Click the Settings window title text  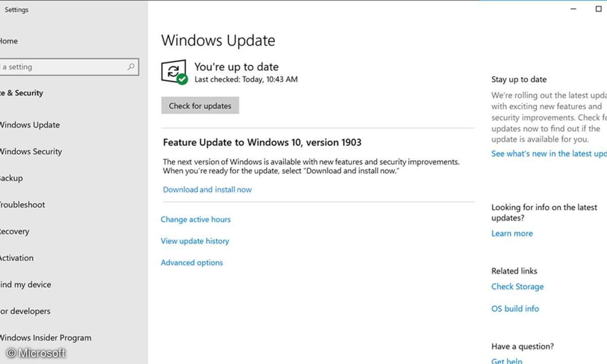[x=17, y=10]
